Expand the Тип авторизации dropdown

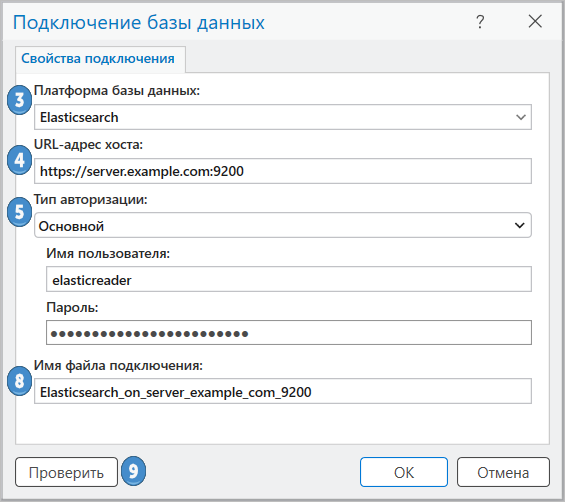(x=282, y=225)
